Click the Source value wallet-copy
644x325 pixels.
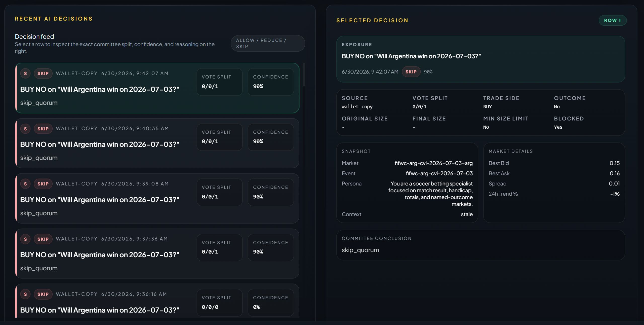coord(357,107)
